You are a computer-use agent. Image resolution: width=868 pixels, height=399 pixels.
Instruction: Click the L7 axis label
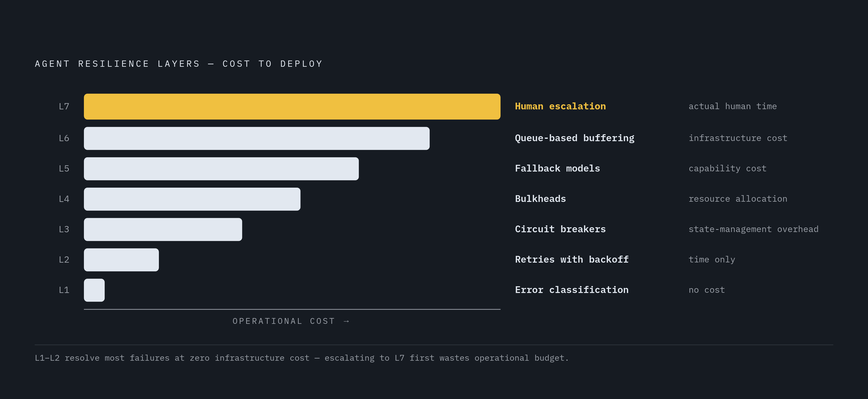pos(64,106)
